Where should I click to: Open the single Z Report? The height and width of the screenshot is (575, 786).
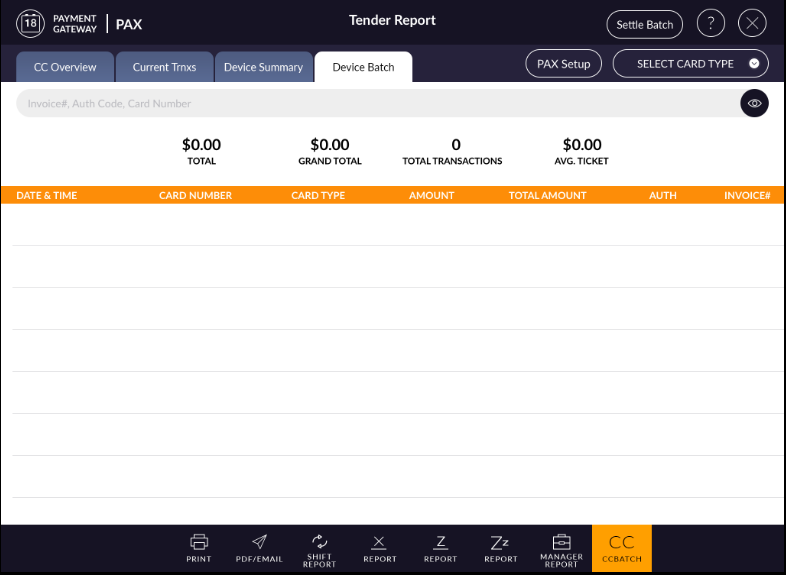pos(440,547)
